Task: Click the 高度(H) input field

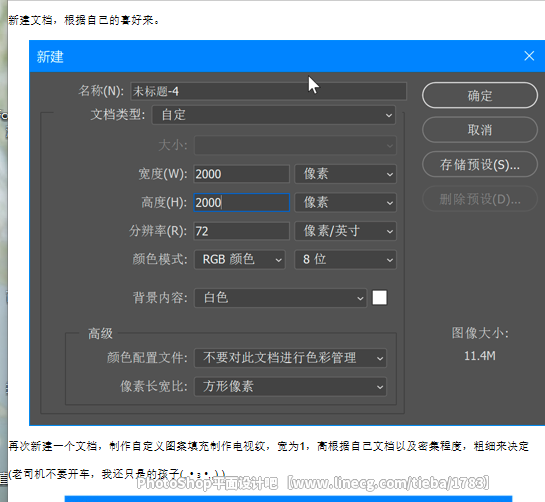Action: (x=241, y=202)
